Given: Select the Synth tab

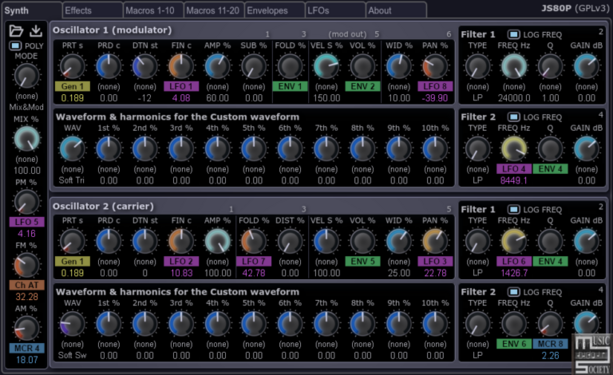Looking at the screenshot, I should 31,11.
